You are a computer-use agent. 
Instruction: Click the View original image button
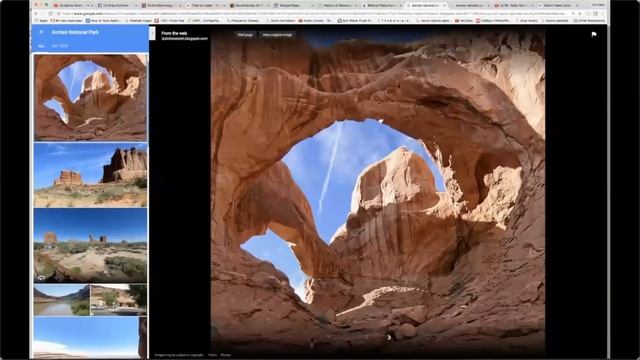tap(277, 35)
